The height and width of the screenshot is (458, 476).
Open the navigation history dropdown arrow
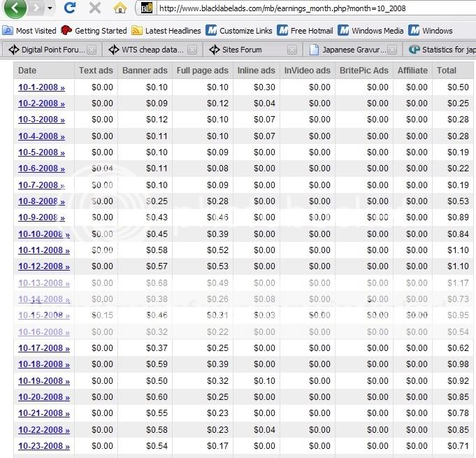pyautogui.click(x=50, y=8)
